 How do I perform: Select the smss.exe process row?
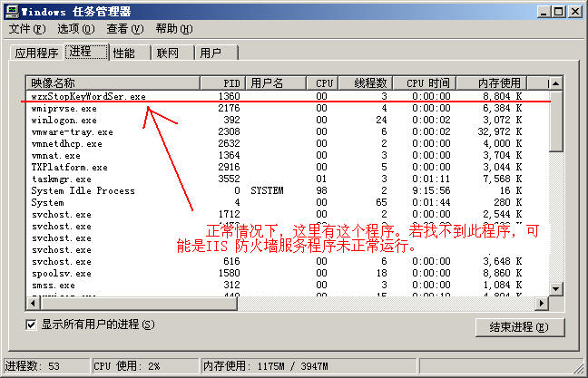288,286
